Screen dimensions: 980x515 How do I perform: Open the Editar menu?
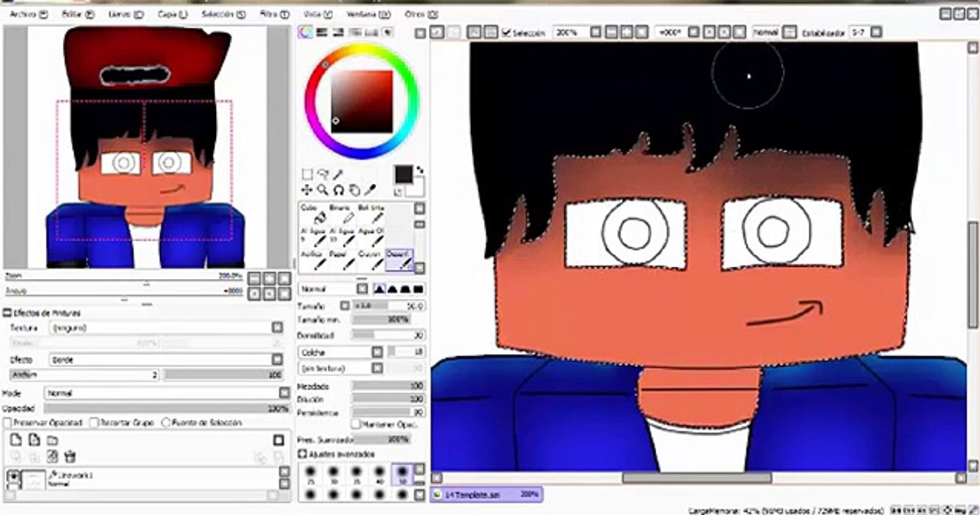(x=77, y=14)
